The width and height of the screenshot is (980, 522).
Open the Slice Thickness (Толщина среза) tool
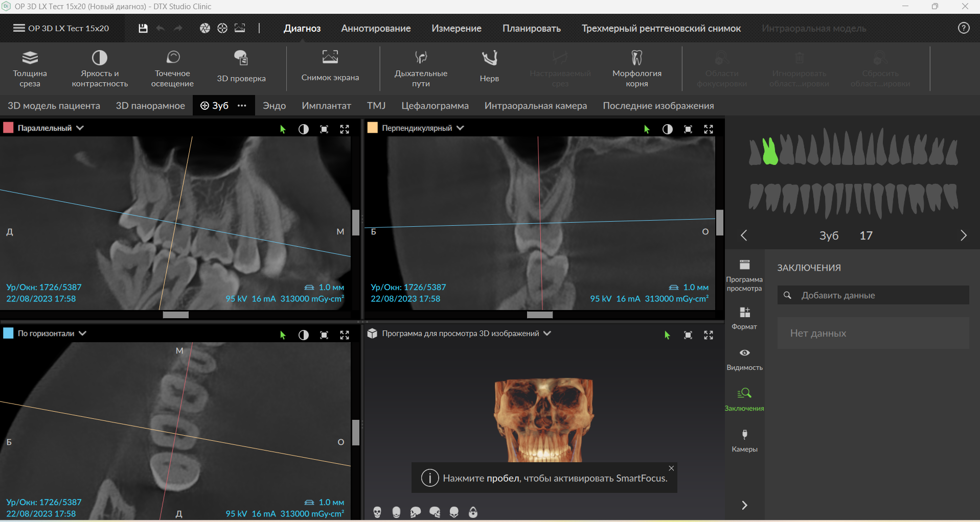pos(30,68)
